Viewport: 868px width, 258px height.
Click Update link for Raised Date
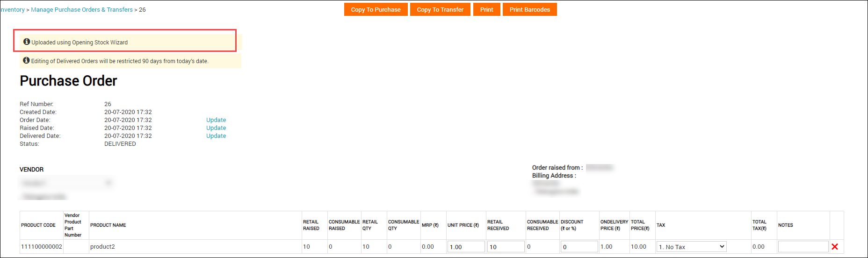tap(216, 128)
